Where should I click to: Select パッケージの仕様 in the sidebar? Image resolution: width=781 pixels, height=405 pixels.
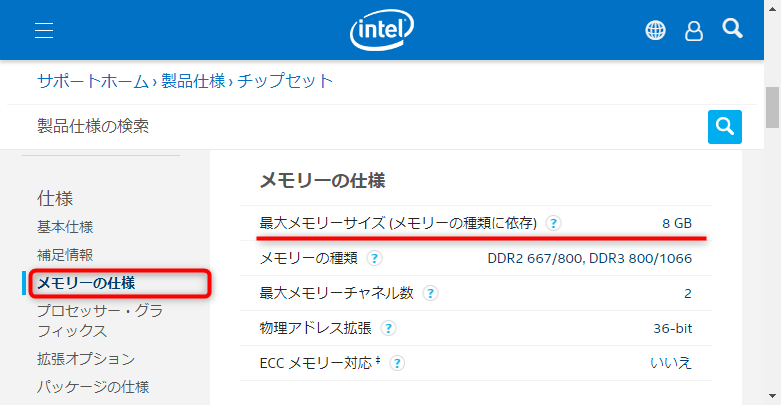(93, 387)
